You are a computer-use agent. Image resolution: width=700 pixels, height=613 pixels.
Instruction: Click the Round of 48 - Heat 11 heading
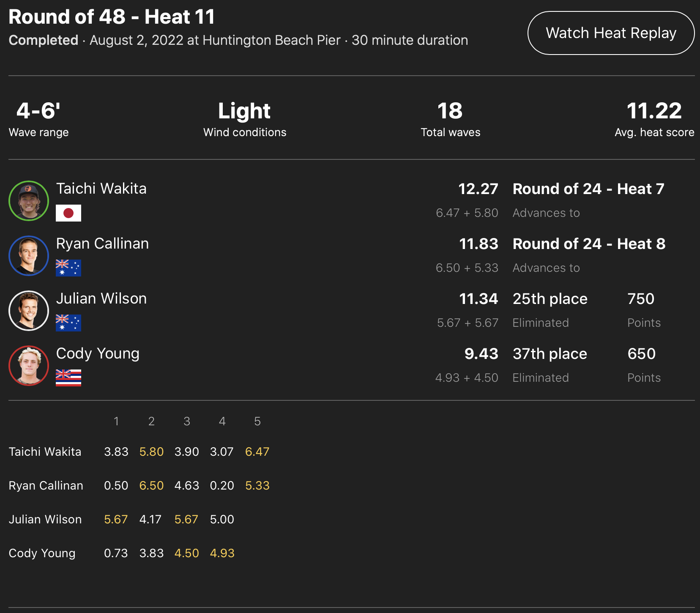click(112, 17)
